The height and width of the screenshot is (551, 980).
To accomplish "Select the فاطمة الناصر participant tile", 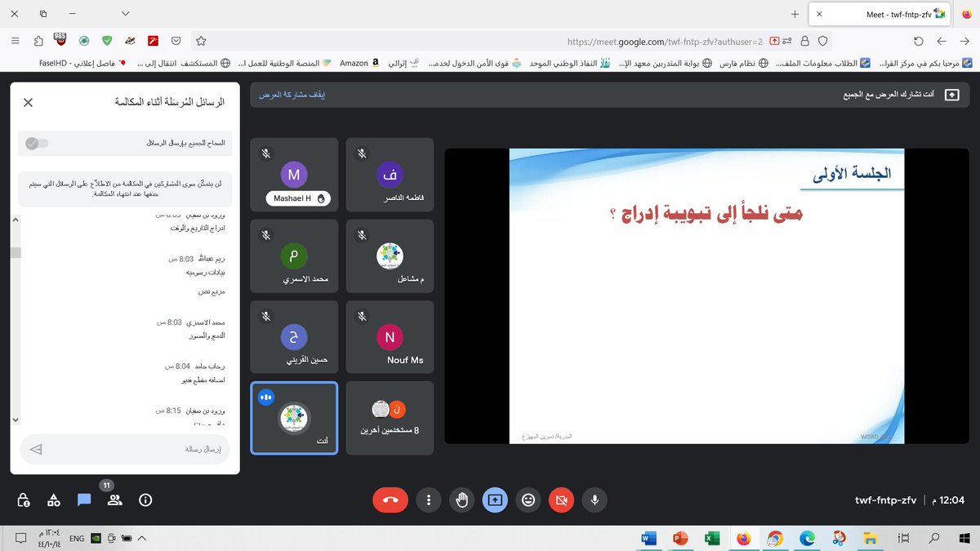I will [390, 173].
